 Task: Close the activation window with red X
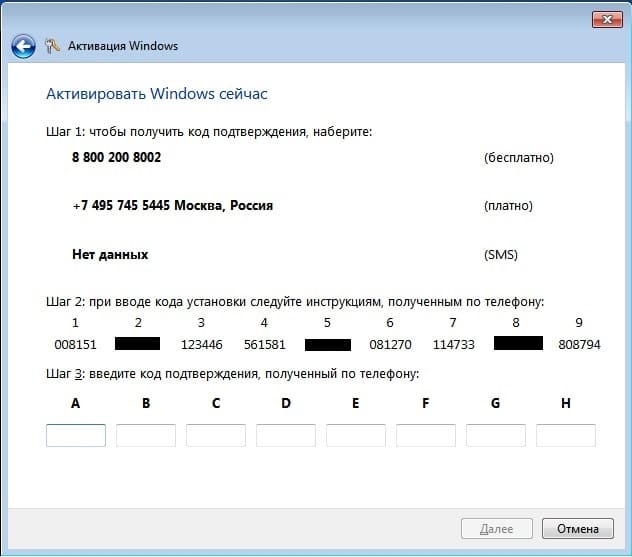[607, 19]
